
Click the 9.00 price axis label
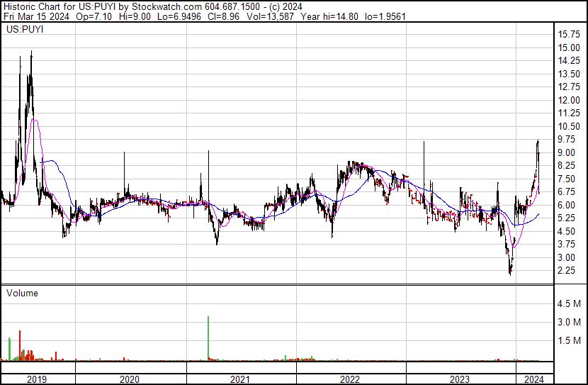pos(568,152)
